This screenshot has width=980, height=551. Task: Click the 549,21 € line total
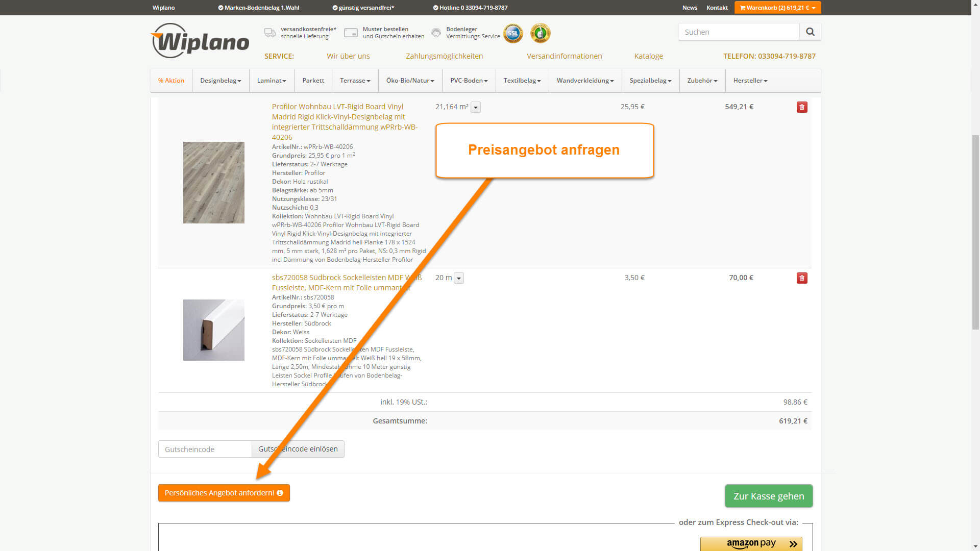[739, 107]
